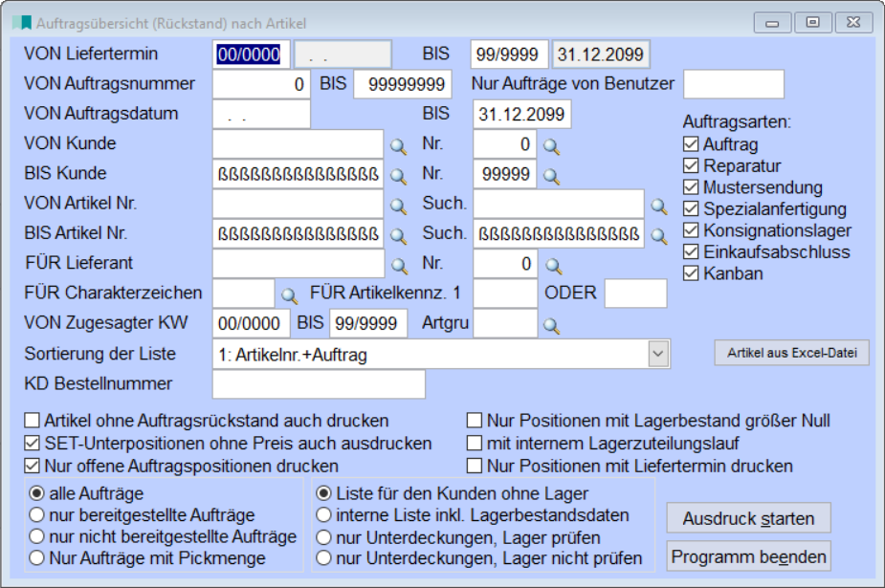
Task: Expand the Sortierung der Liste dropdown
Action: pos(658,355)
